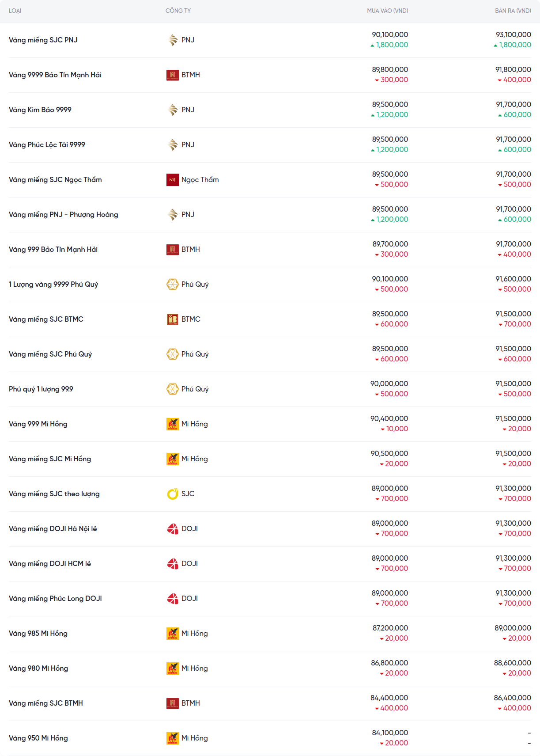Click the Ngọc Thẩm company logo

pos(173,180)
